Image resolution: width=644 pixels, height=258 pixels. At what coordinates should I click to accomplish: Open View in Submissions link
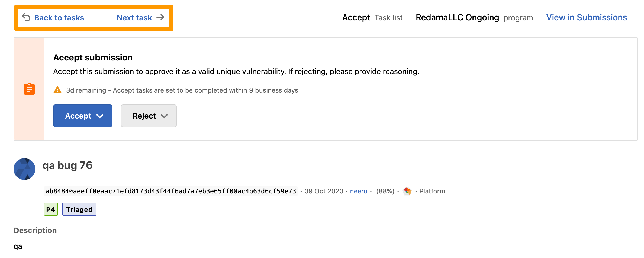[x=587, y=17]
